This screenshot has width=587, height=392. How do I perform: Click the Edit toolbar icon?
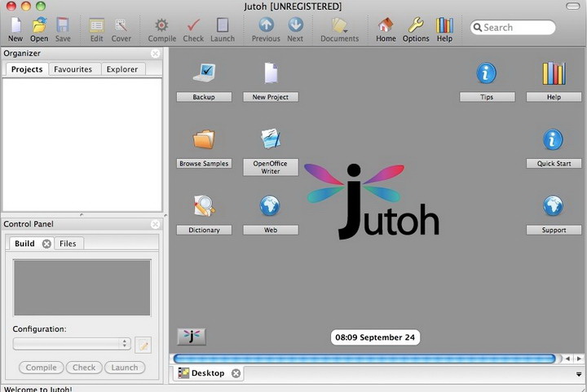96,25
